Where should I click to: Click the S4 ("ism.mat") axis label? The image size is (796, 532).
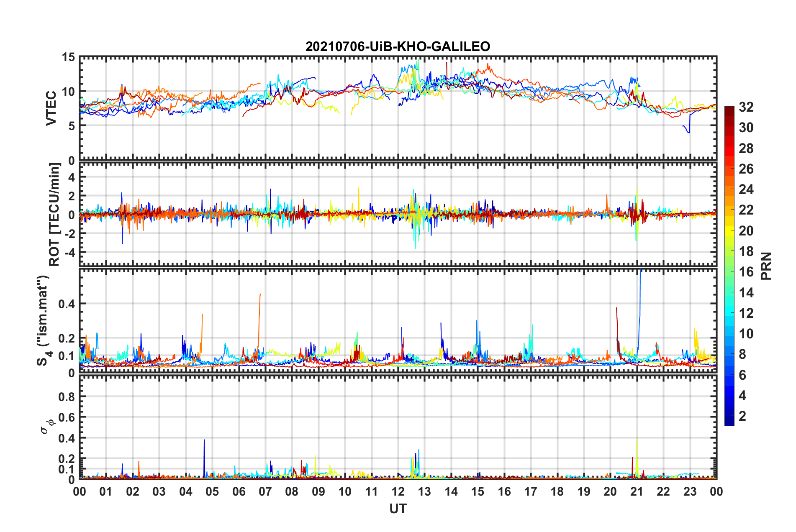[x=44, y=320]
